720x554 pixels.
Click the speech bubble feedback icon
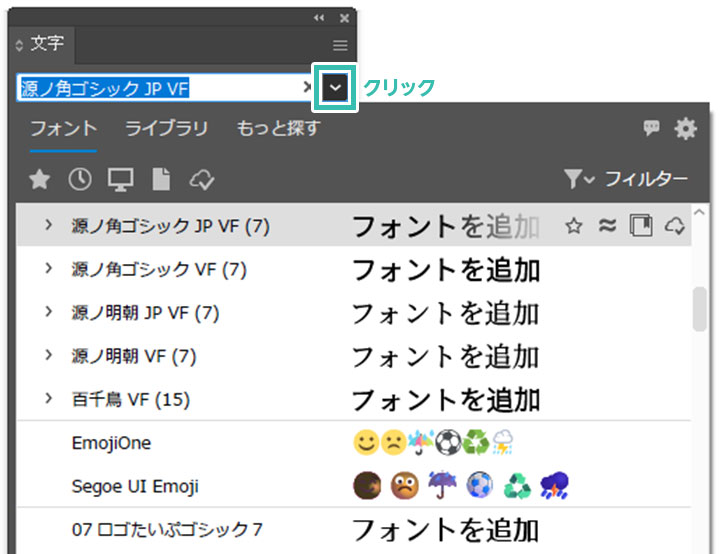point(651,129)
